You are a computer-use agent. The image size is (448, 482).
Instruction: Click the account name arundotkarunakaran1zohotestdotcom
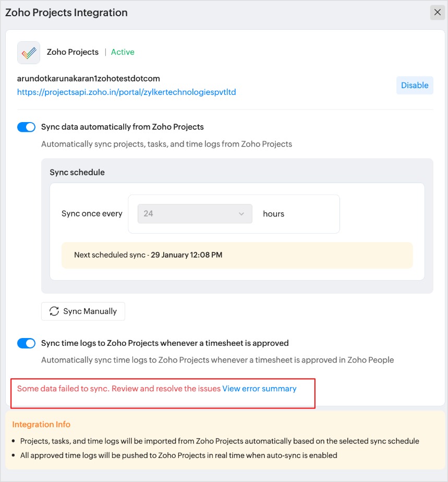pos(89,79)
